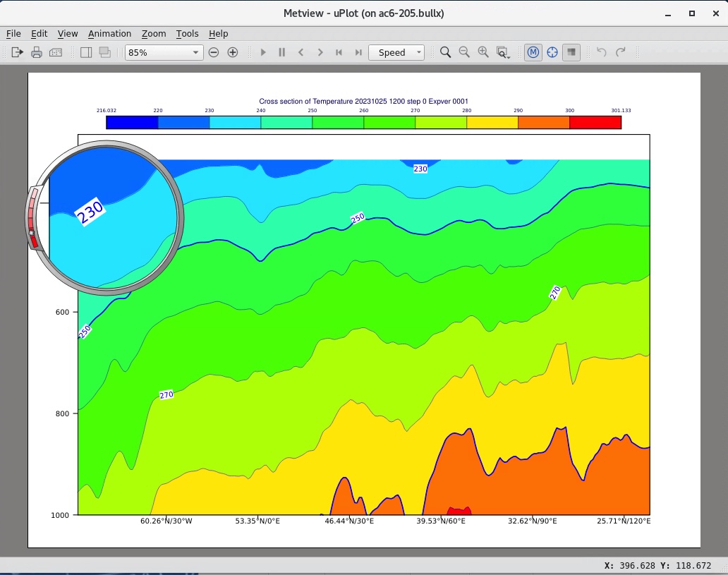Go to next animation frame

click(x=320, y=52)
